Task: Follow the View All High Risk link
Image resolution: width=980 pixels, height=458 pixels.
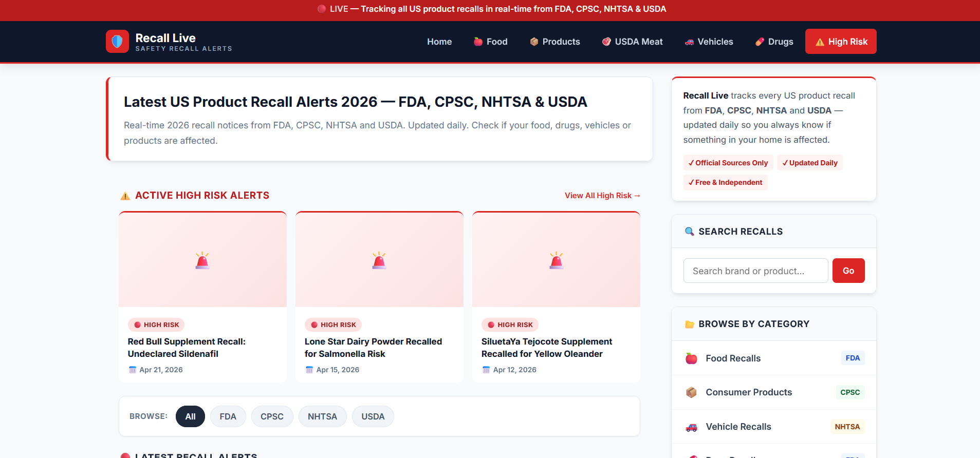Action: [602, 196]
